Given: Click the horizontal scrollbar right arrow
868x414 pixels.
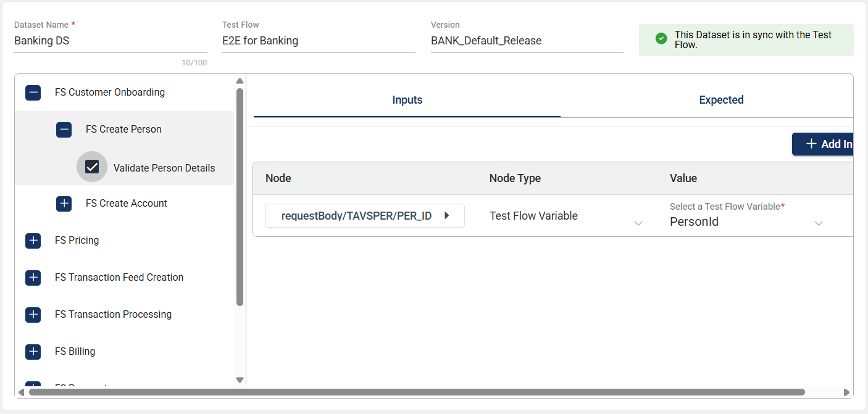Looking at the screenshot, I should pyautogui.click(x=847, y=392).
